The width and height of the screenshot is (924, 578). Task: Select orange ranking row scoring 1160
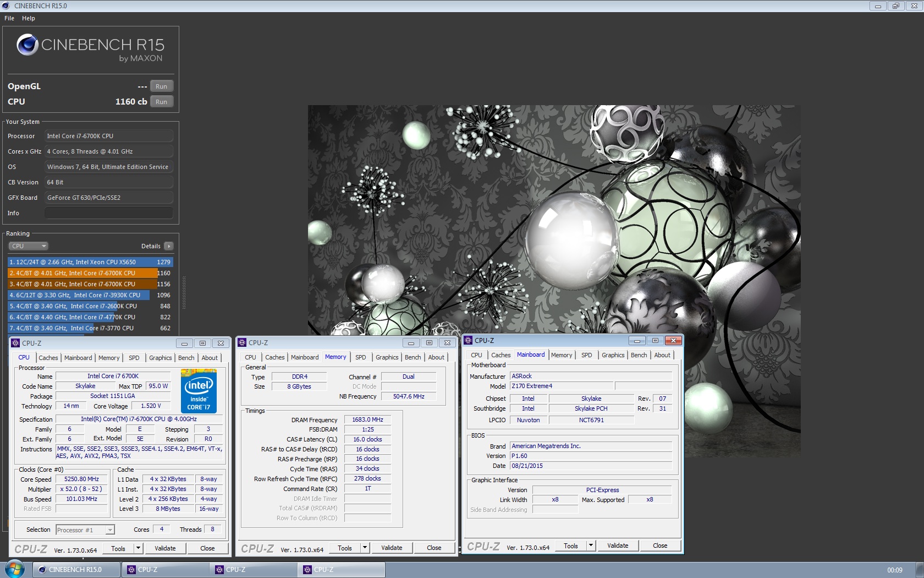[90, 273]
